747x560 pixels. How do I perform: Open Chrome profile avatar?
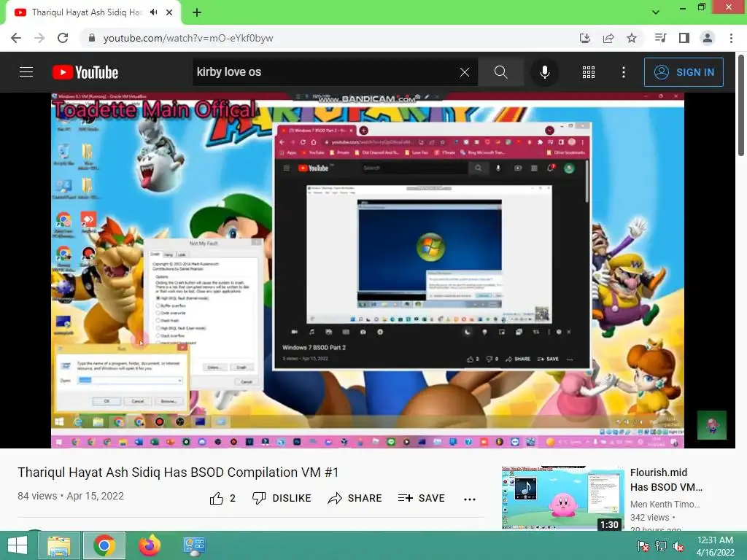(x=708, y=38)
